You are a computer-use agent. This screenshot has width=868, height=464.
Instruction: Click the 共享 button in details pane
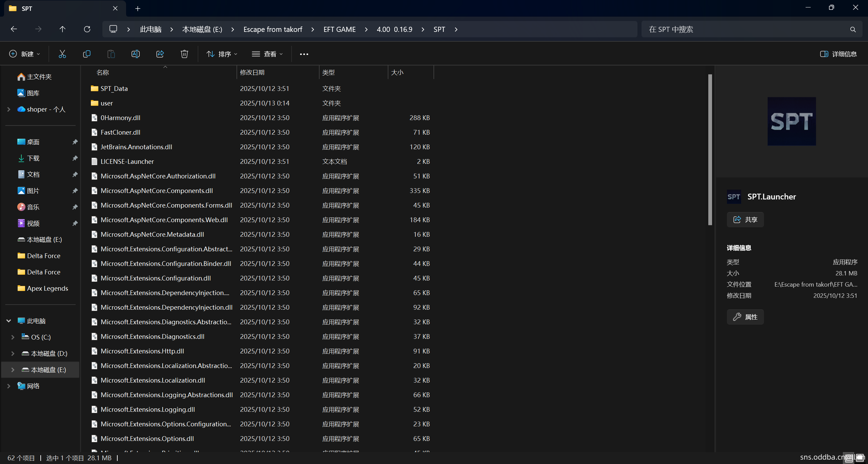(x=745, y=219)
